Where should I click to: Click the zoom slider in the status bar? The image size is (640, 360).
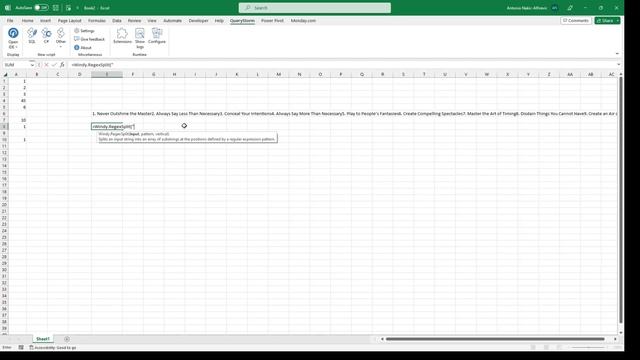[588, 347]
